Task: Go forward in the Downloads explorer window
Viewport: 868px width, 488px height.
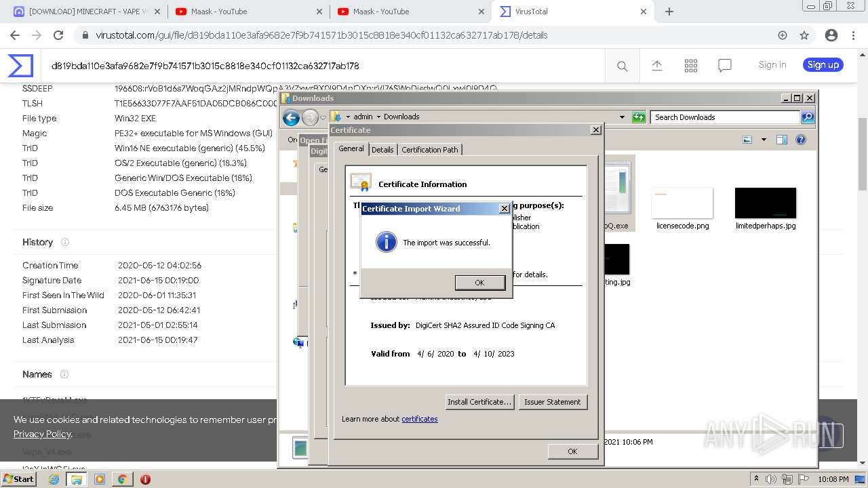Action: point(310,118)
